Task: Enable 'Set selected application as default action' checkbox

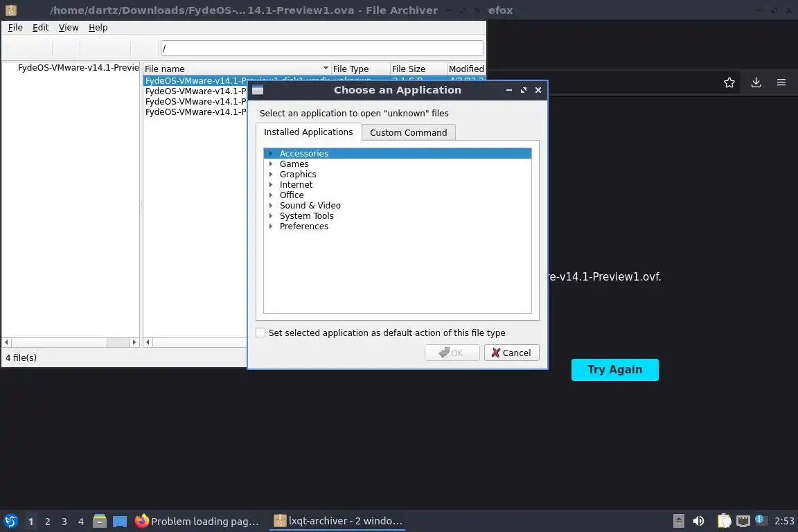Action: point(260,332)
